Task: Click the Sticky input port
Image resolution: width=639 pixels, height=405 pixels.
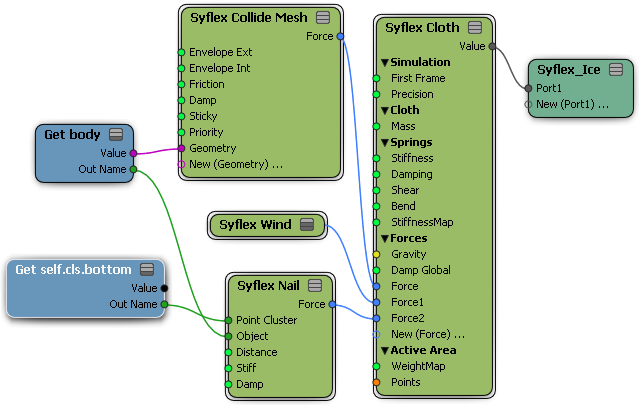Action: (x=182, y=116)
